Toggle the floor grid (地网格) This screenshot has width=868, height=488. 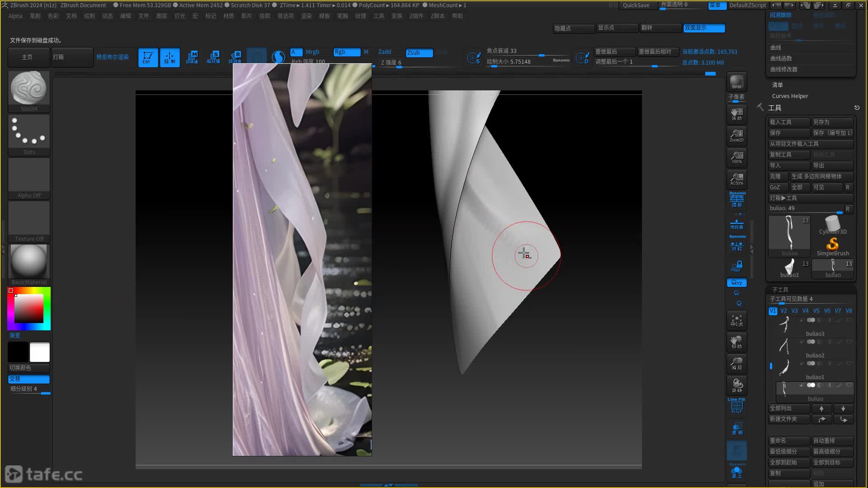coord(736,223)
